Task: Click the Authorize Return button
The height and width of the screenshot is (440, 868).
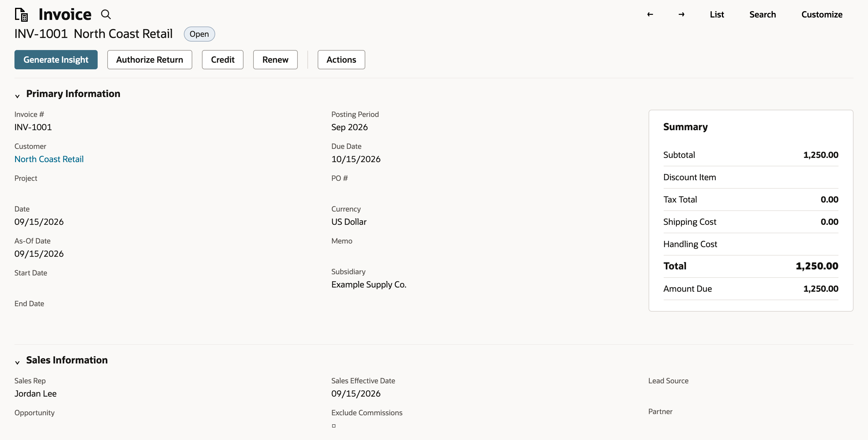Action: click(x=149, y=60)
